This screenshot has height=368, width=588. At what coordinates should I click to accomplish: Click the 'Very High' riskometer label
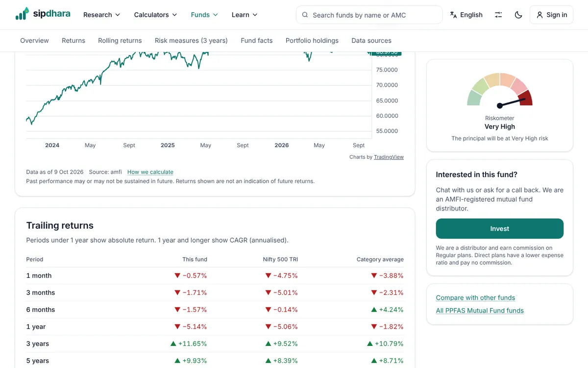[500, 127]
